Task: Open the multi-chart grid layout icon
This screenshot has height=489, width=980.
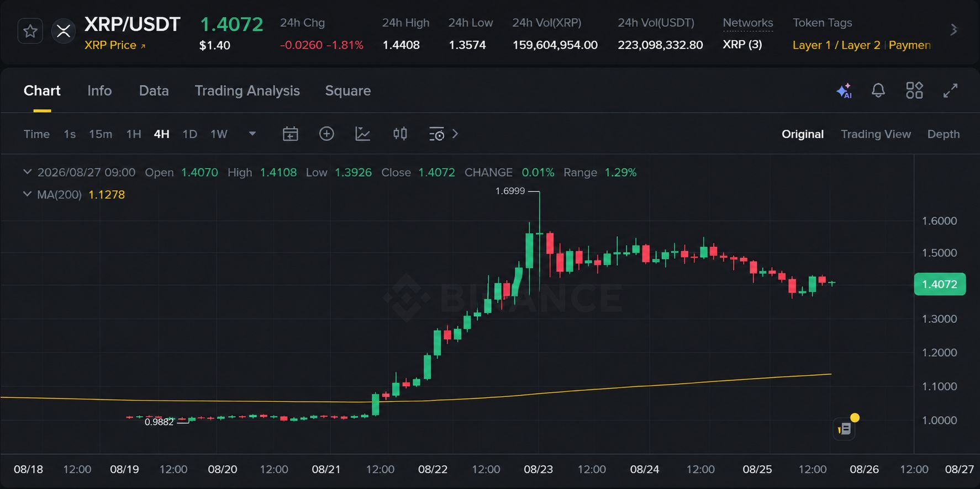Action: (914, 91)
